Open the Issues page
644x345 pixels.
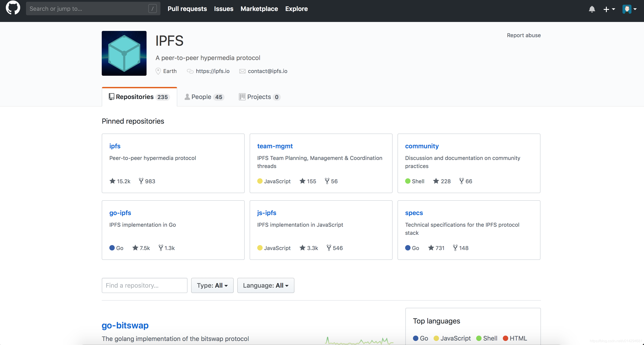coord(223,9)
